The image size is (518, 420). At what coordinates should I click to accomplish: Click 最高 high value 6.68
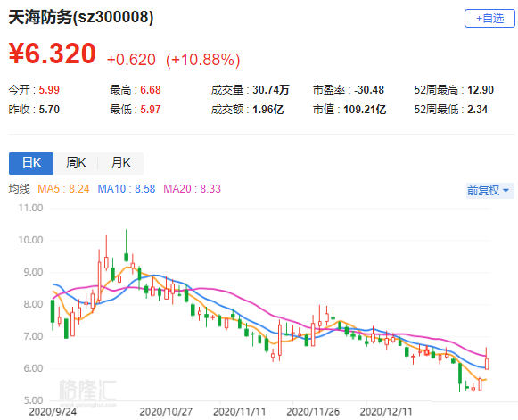click(x=151, y=90)
